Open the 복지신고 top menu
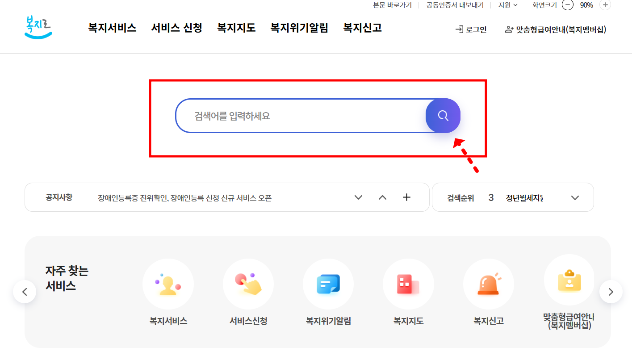The image size is (632, 364). (362, 28)
